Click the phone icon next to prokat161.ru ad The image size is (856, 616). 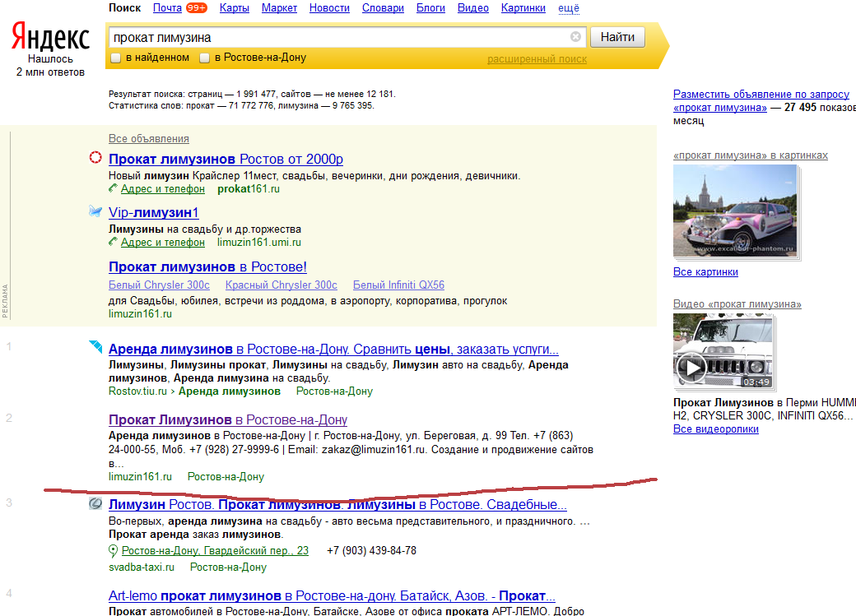pos(113,188)
